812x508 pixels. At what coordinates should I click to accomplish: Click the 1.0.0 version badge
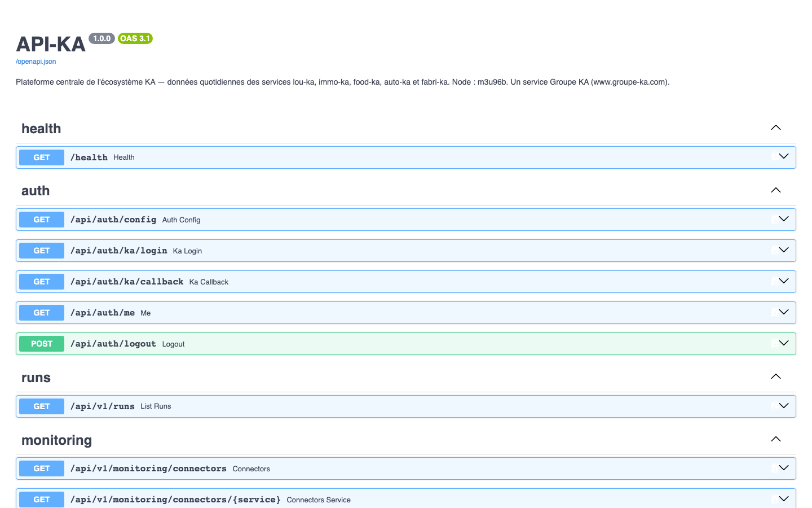(101, 38)
